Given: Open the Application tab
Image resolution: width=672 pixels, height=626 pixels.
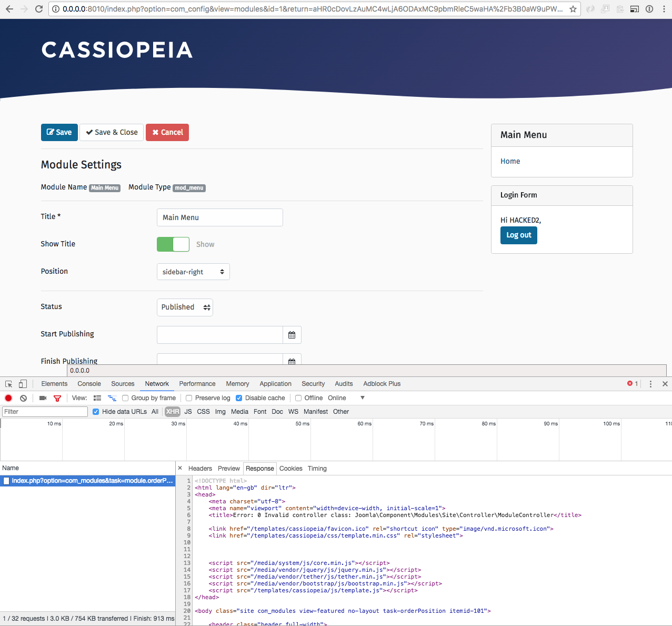Looking at the screenshot, I should pos(275,384).
